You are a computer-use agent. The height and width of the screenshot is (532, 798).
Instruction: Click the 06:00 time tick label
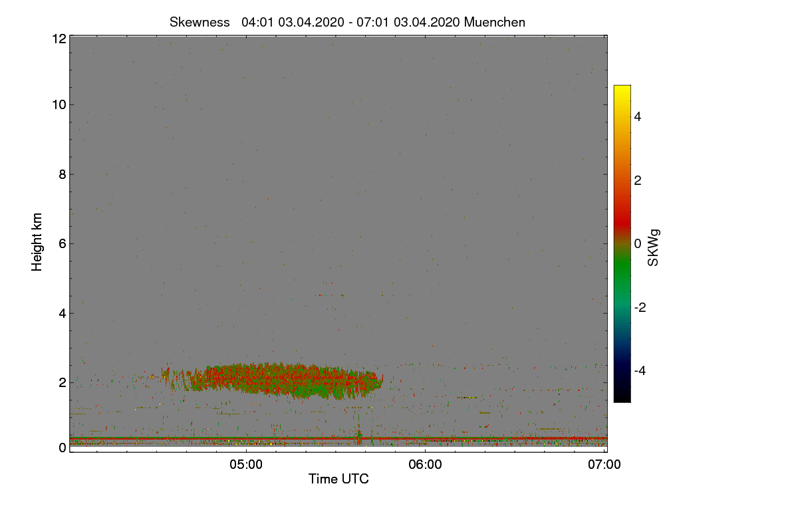pyautogui.click(x=426, y=465)
